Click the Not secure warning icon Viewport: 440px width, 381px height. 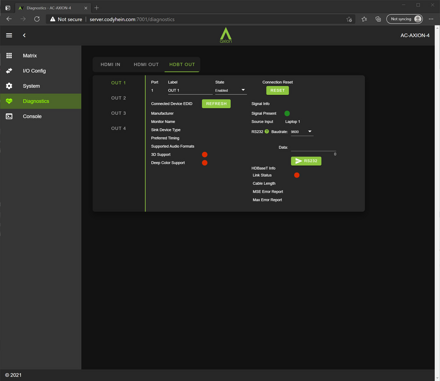(x=52, y=19)
